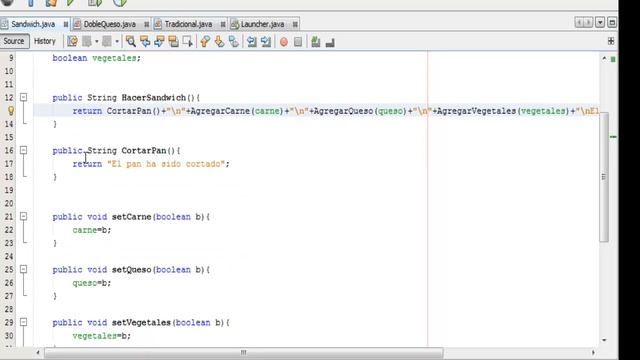Click on 'AgregarCarne' in return statement
The height and width of the screenshot is (360, 640).
[220, 111]
